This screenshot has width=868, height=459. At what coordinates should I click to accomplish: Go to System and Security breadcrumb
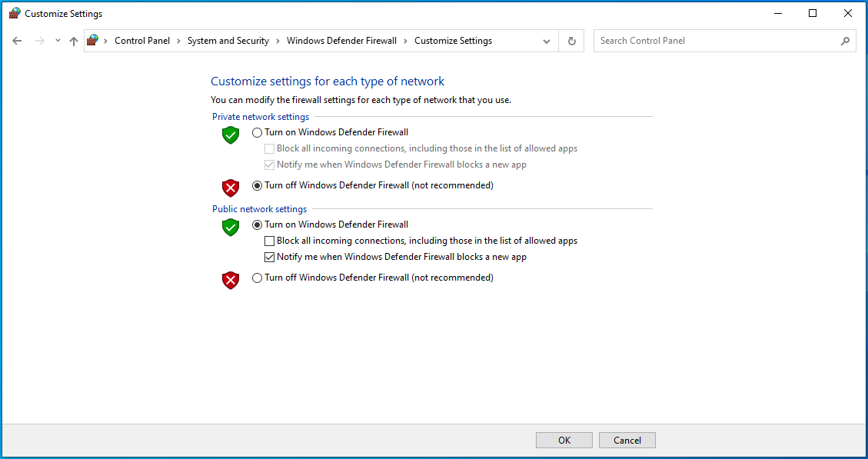228,41
